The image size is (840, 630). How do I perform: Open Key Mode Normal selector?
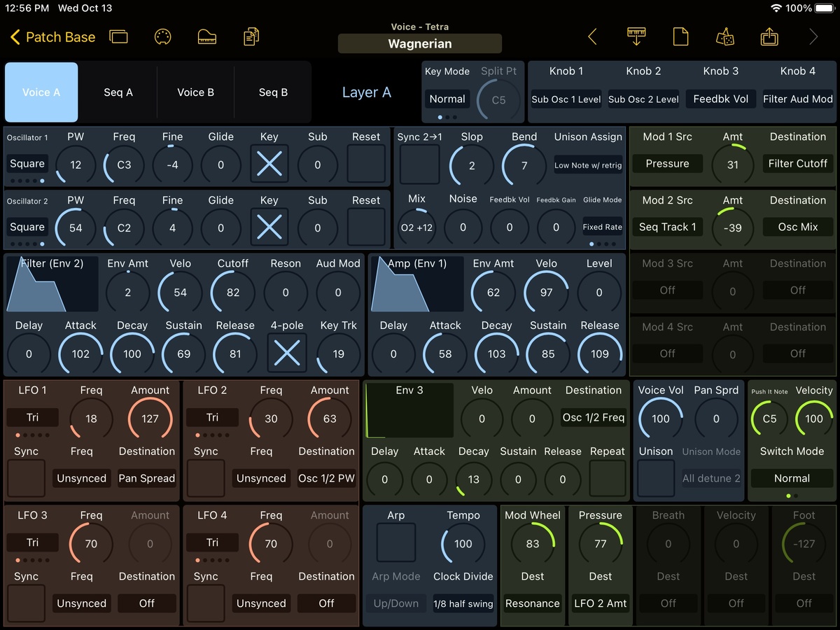[447, 99]
